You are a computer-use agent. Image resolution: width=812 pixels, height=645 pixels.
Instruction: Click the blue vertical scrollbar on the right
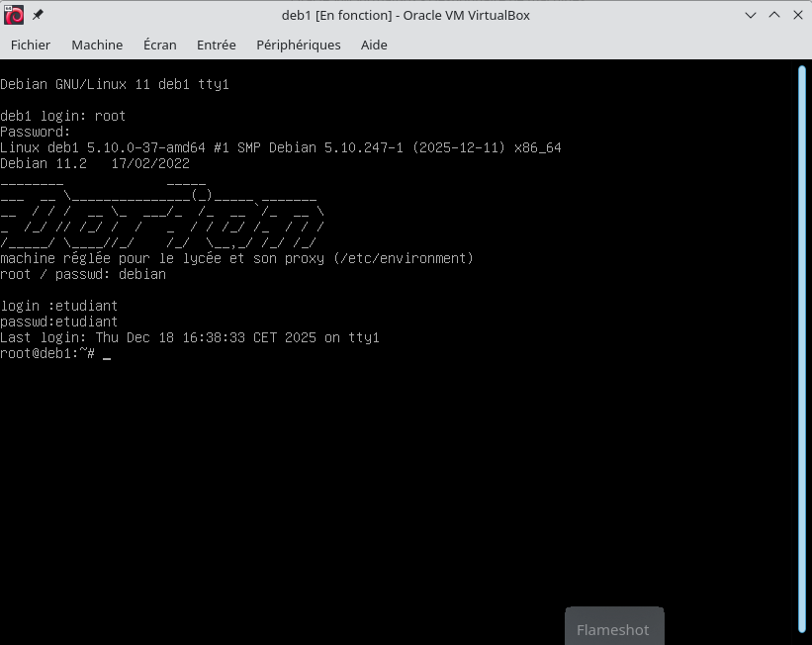pyautogui.click(x=801, y=346)
